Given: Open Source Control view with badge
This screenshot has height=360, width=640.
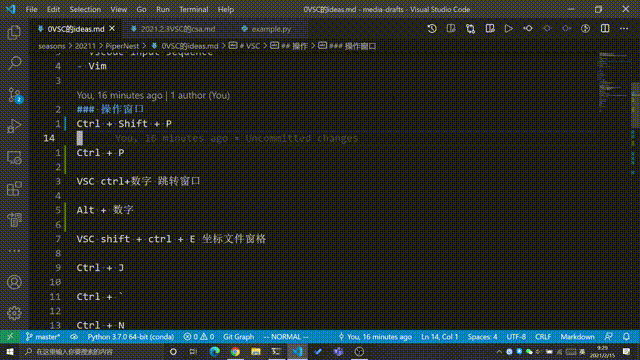Looking at the screenshot, I should pos(15,95).
